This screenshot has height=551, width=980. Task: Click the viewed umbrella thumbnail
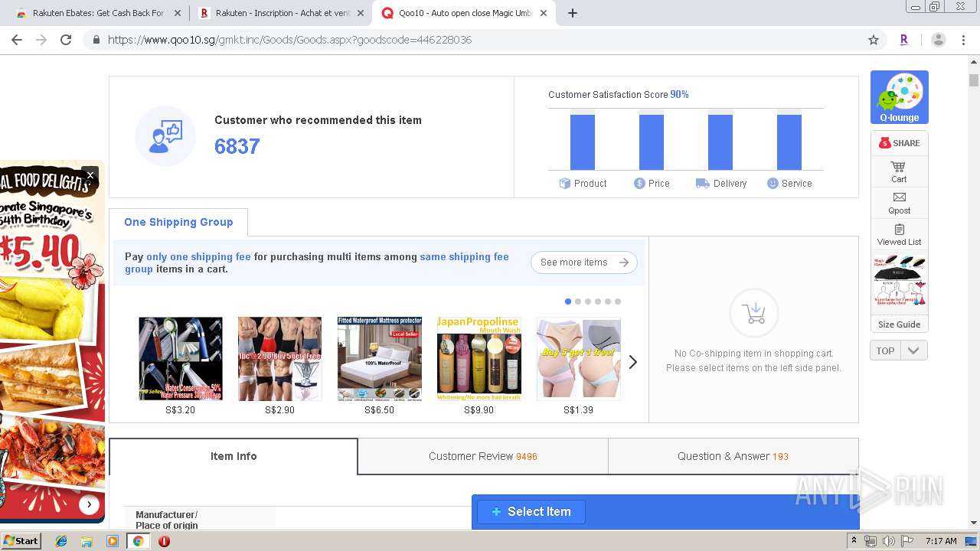899,282
